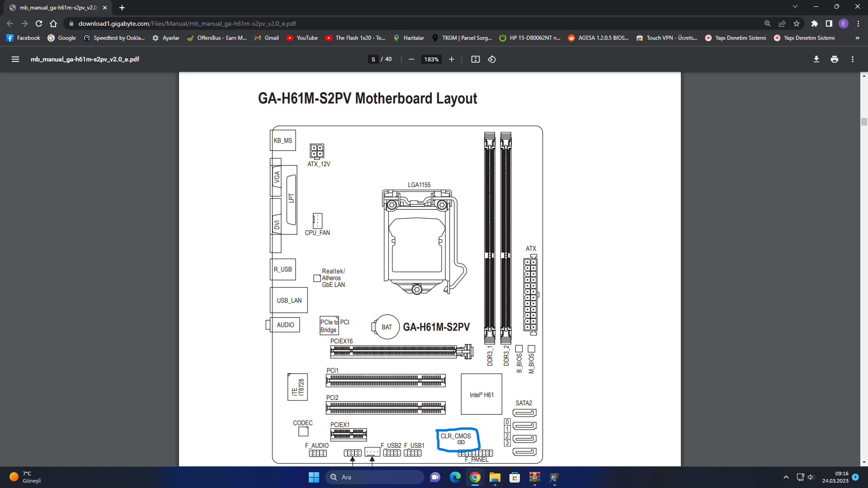Open the Chrome three-dot menu
868x488 pixels.
click(858, 23)
